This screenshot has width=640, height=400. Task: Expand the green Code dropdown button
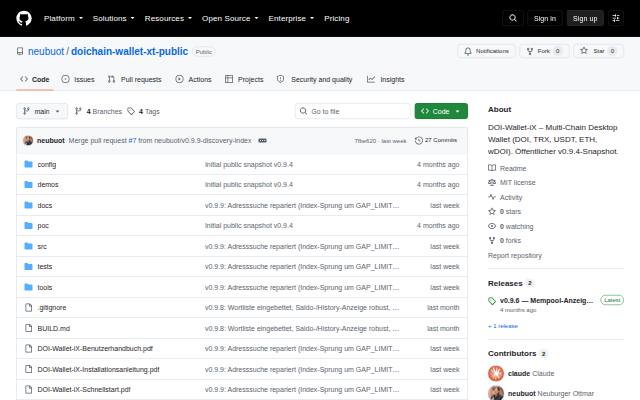pyautogui.click(x=441, y=111)
